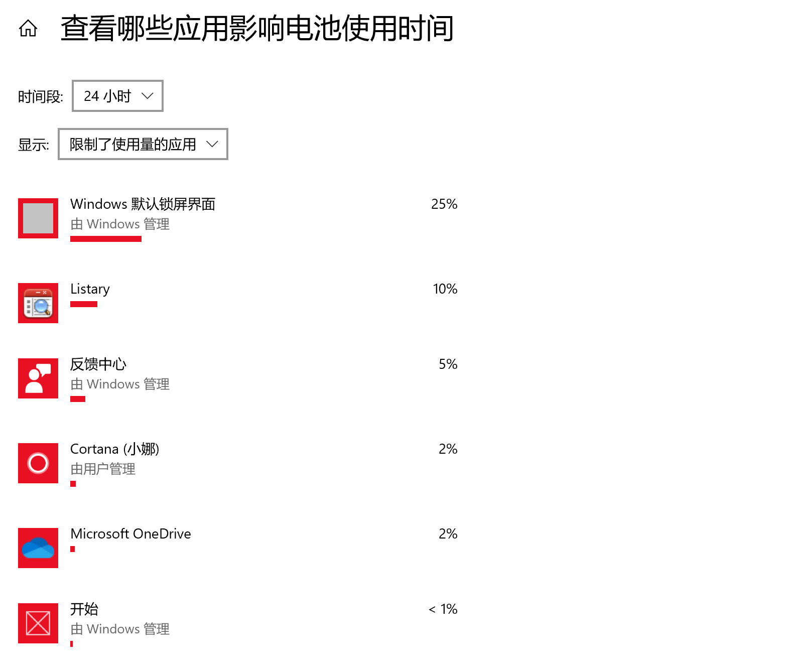Select the Listary app icon
Screen dimensions: 801x672
[x=38, y=303]
